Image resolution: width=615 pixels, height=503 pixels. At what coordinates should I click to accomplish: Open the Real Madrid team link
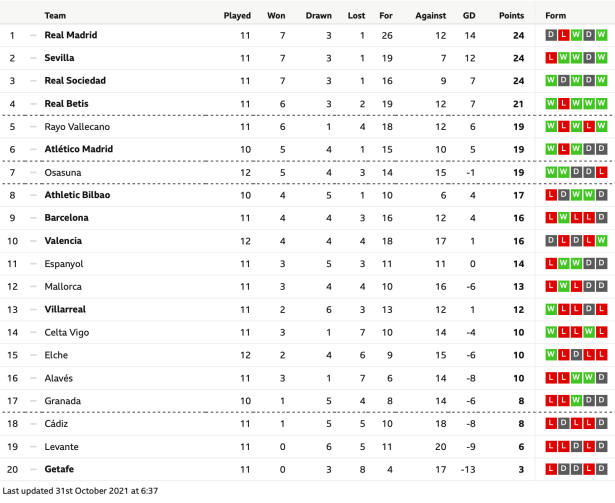coord(71,35)
